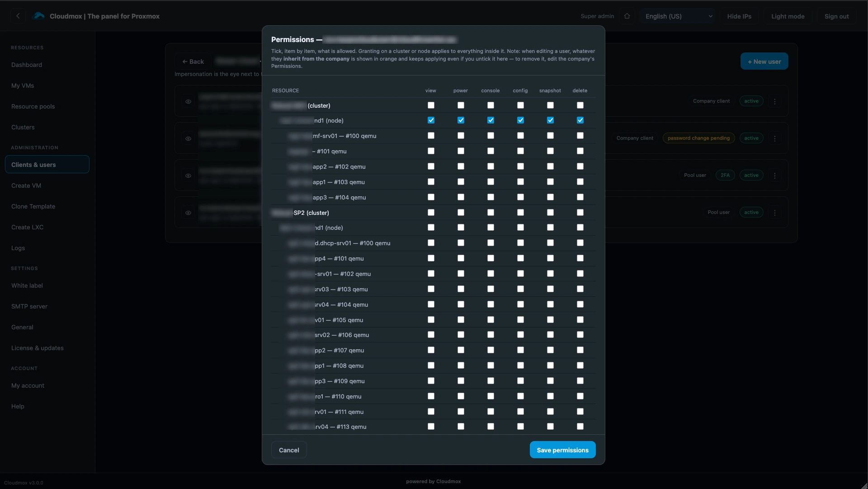The height and width of the screenshot is (489, 868).
Task: Open License & updates page
Action: point(47,348)
